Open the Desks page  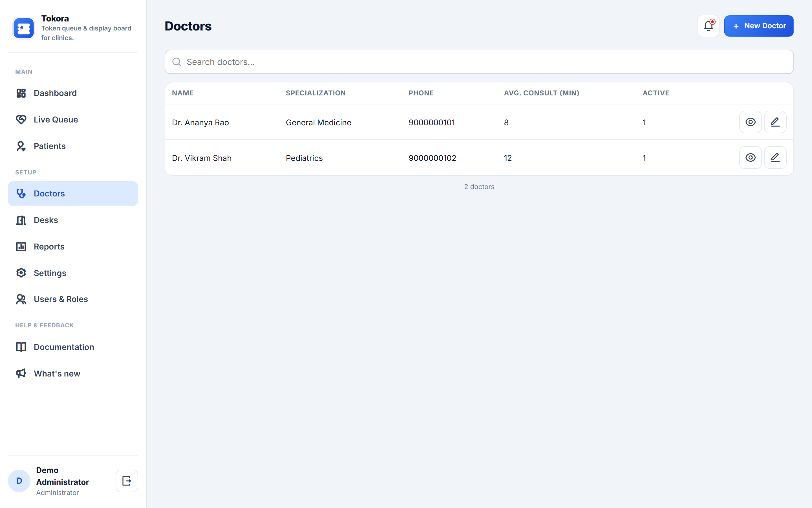click(x=73, y=220)
